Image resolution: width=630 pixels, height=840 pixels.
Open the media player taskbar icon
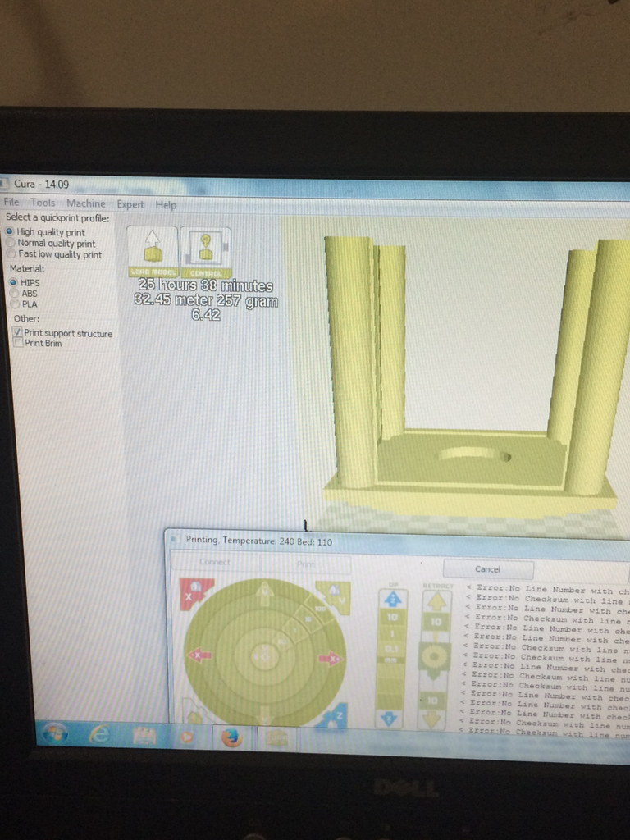tap(186, 737)
